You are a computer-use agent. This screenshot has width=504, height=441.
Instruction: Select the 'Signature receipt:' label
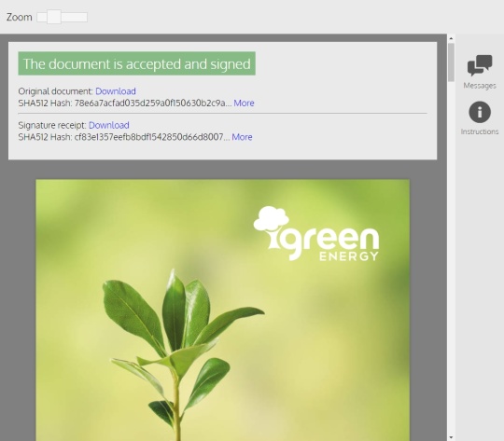click(x=52, y=125)
